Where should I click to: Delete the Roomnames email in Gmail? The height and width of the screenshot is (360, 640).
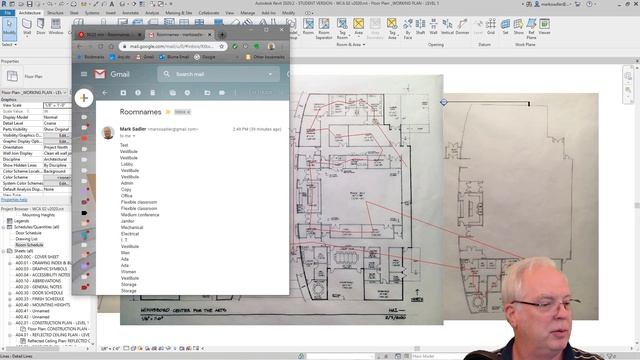tap(153, 93)
